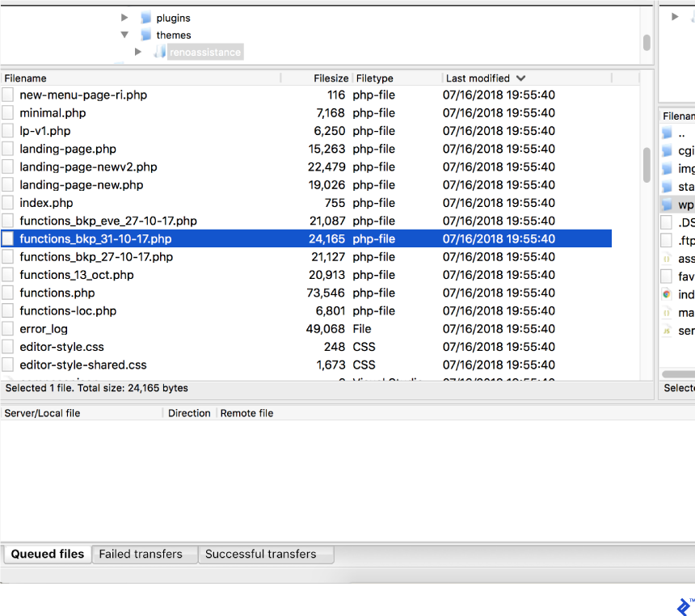Viewport: 695px width, 616px height.
Task: Check the box next to index.php
Action: tap(7, 202)
